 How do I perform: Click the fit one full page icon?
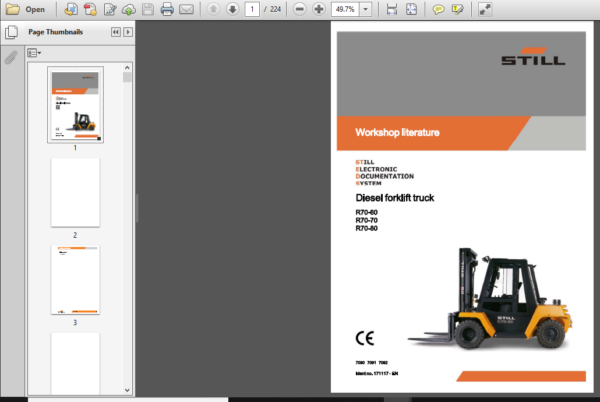pyautogui.click(x=411, y=9)
